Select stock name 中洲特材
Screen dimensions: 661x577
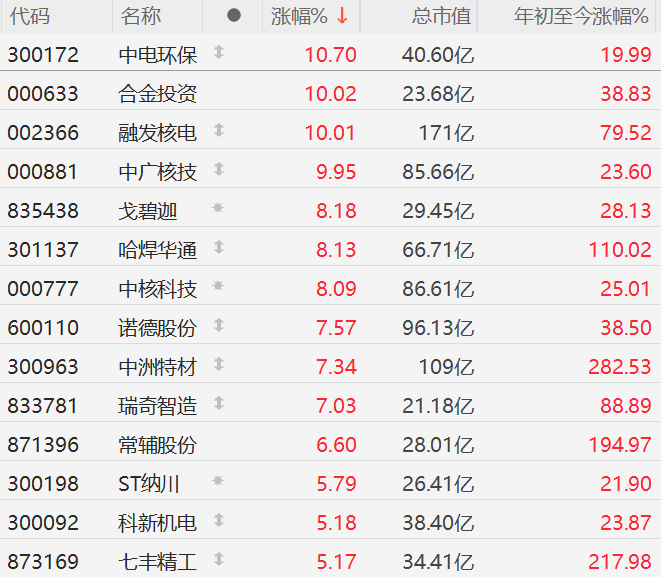(158, 367)
